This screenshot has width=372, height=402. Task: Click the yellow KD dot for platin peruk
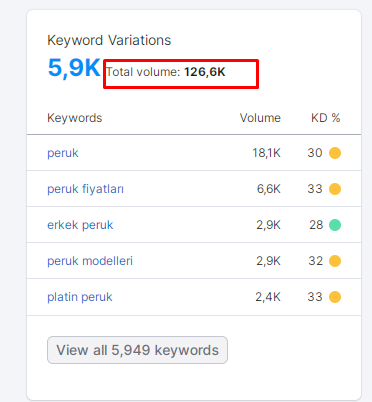pyautogui.click(x=335, y=297)
